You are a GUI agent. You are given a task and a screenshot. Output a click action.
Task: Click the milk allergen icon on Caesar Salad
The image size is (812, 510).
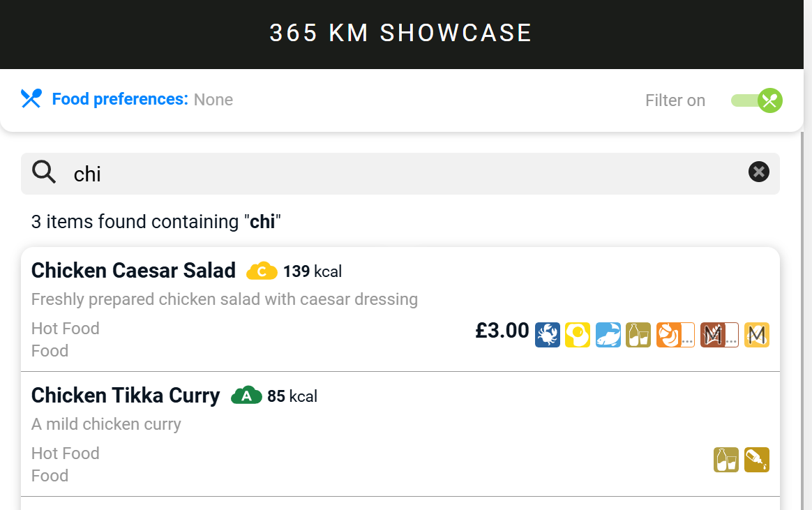point(638,335)
